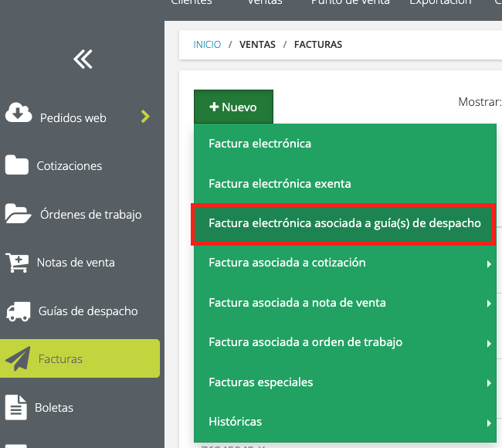Click the Pedidos web cloud download icon
This screenshot has width=502, height=448.
click(x=19, y=113)
